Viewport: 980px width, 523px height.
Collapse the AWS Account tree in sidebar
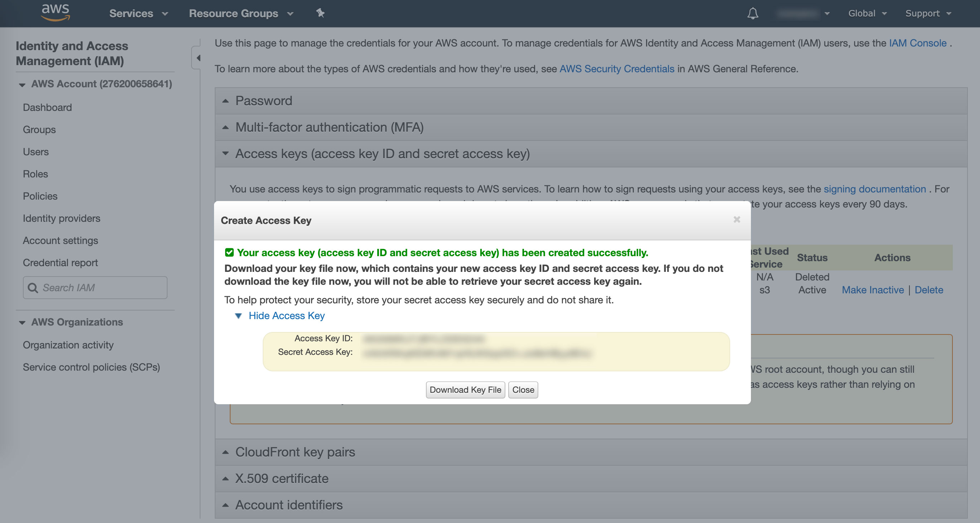coord(22,84)
